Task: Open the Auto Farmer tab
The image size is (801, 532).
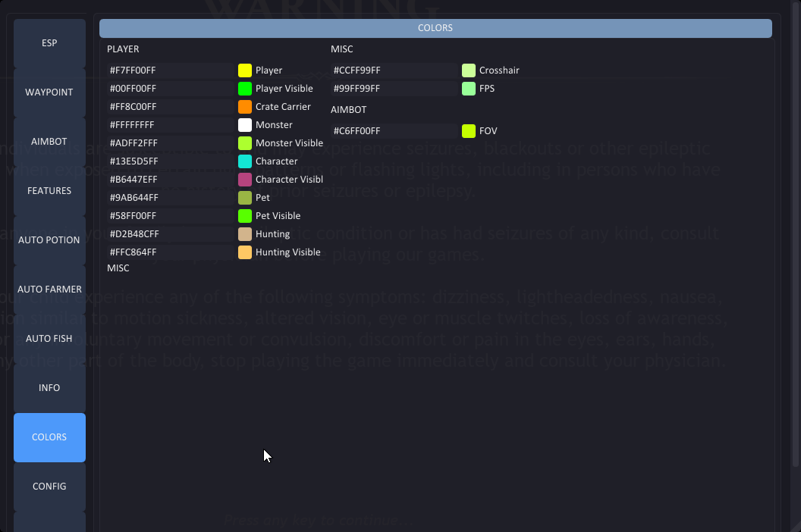Action: pos(49,289)
